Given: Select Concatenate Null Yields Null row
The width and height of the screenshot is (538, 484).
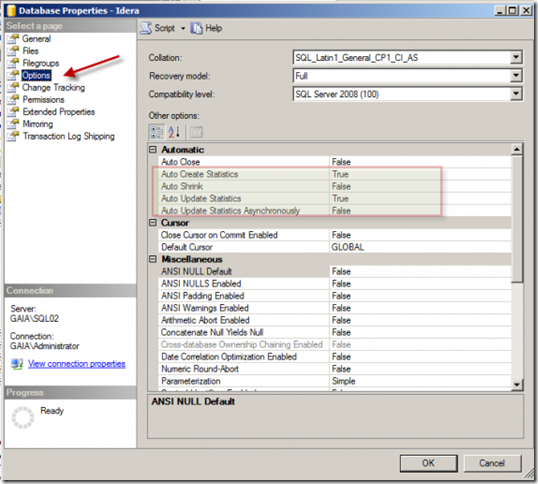Looking at the screenshot, I should coord(335,332).
